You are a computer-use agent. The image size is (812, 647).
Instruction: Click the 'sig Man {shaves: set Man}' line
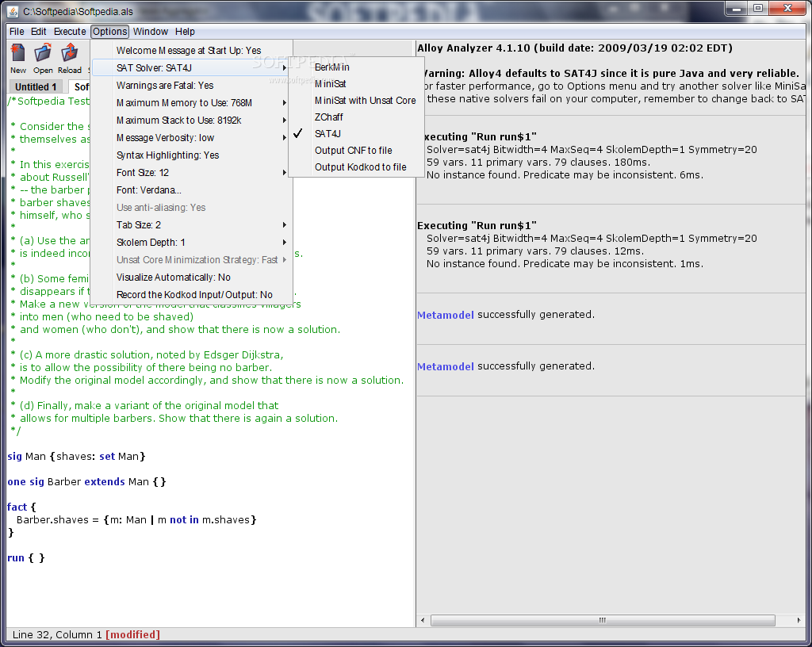76,457
